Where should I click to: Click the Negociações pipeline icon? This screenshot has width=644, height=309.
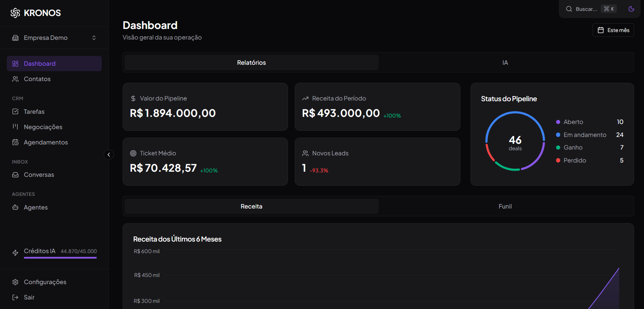[x=15, y=127]
